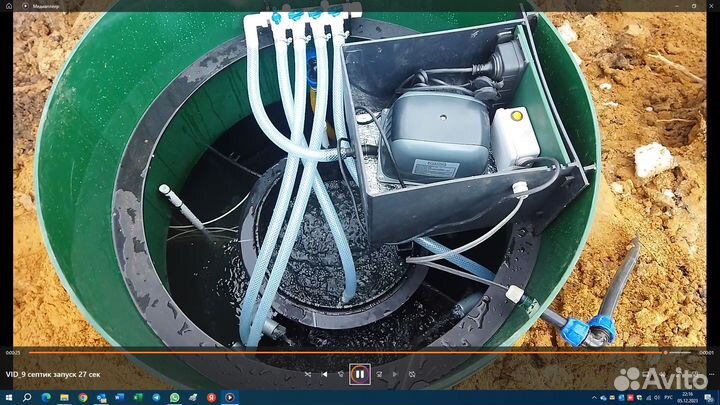Open the Windows Start menu
This screenshot has height=405, width=720.
pyautogui.click(x=8, y=397)
